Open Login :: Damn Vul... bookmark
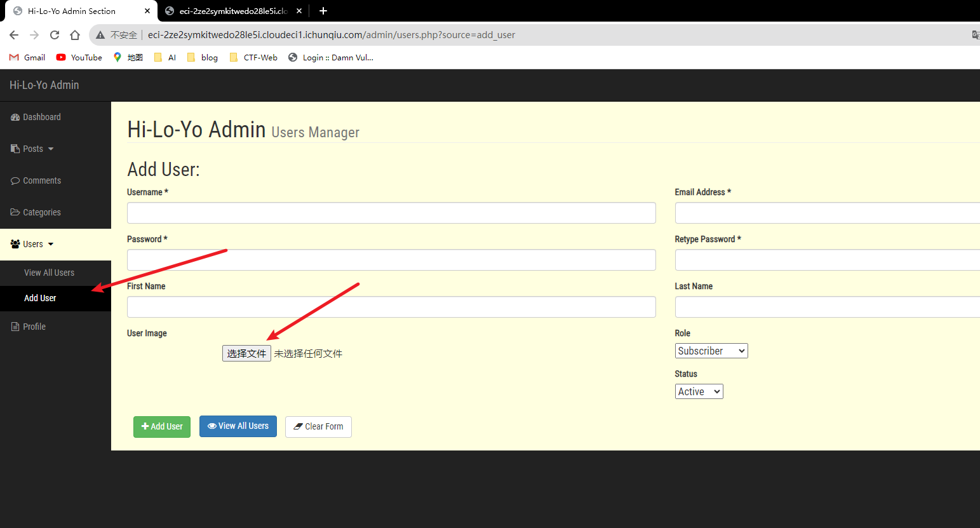980x528 pixels. click(331, 57)
